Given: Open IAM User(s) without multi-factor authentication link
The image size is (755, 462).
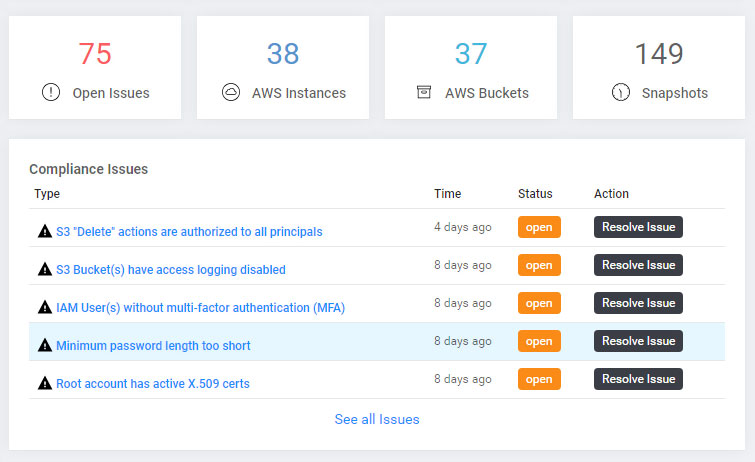Looking at the screenshot, I should click(200, 308).
